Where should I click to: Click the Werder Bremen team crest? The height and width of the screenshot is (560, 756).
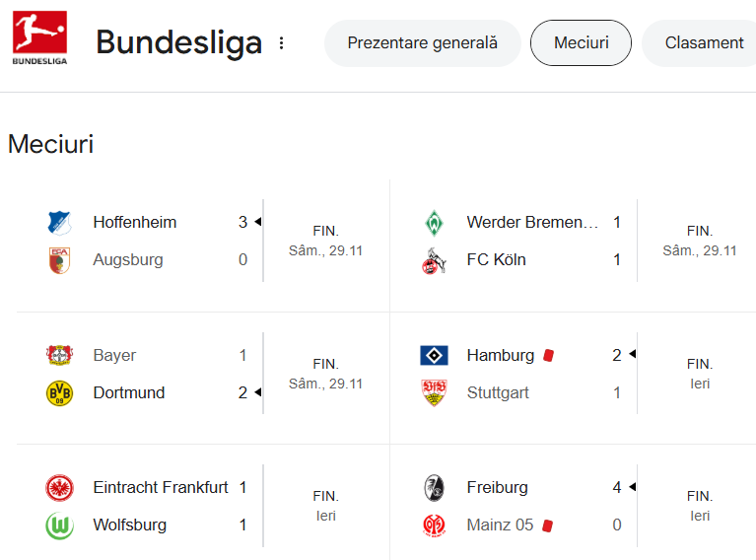[x=433, y=223]
